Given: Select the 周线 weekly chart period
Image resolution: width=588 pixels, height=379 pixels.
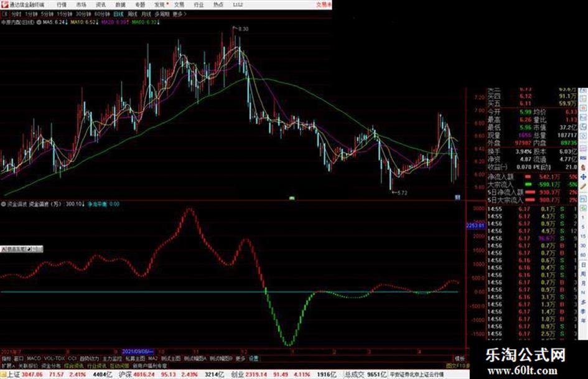Looking at the screenshot, I should [133, 14].
